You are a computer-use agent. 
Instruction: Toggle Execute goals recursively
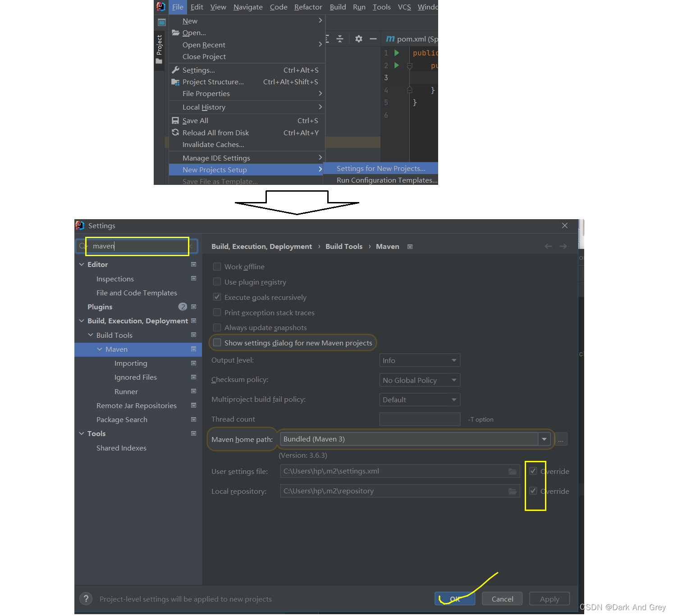click(x=217, y=297)
